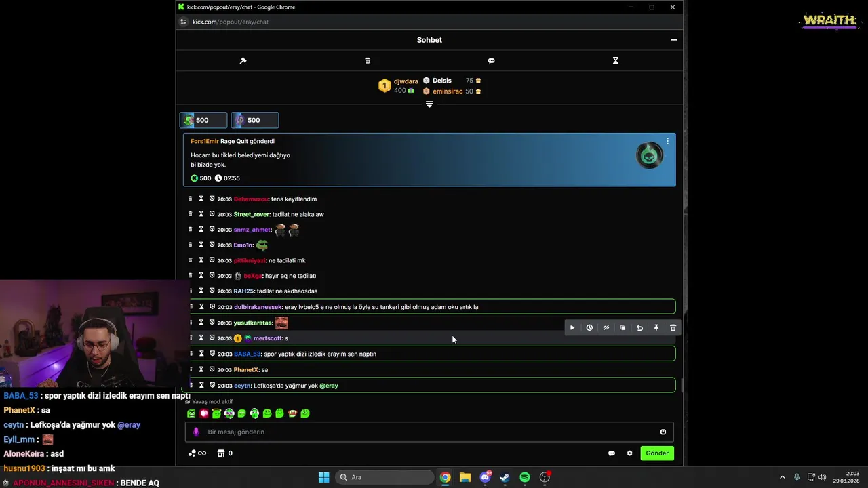The width and height of the screenshot is (868, 488).
Task: Timeout dulbirakanessek with the row hourglass
Action: pos(201,307)
